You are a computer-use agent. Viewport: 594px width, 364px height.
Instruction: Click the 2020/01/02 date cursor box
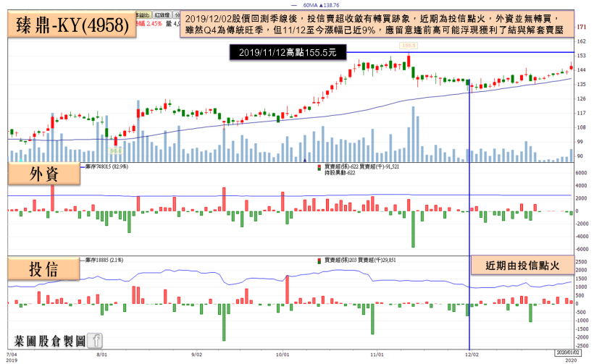(568, 352)
